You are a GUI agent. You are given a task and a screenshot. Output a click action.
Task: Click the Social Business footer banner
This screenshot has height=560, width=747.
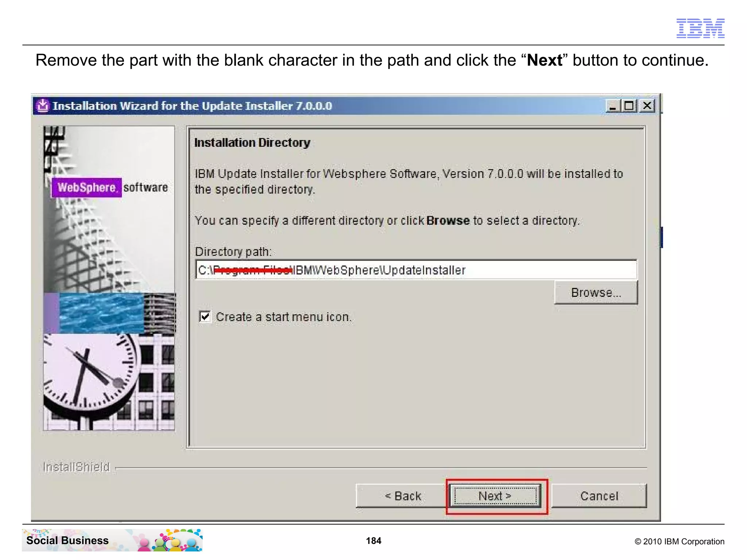pyautogui.click(x=112, y=540)
